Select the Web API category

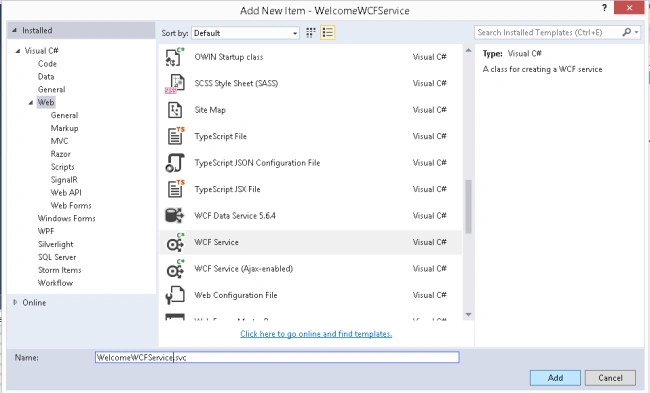pos(66,192)
